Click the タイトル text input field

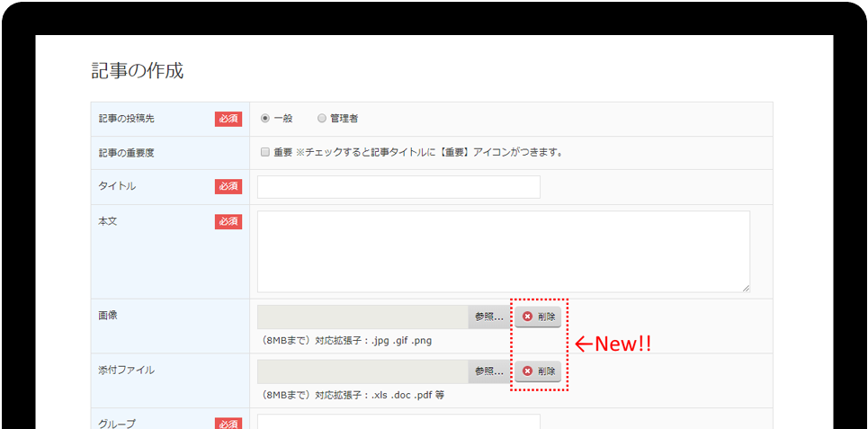coord(398,187)
